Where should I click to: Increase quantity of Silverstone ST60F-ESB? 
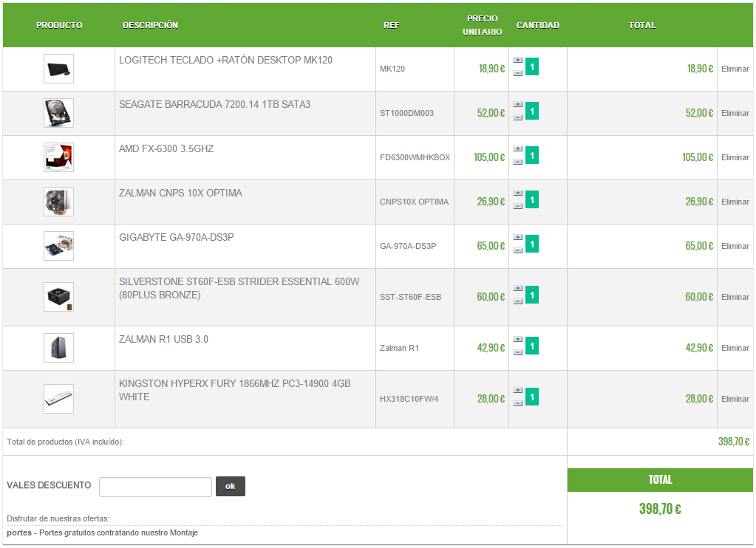(x=518, y=289)
